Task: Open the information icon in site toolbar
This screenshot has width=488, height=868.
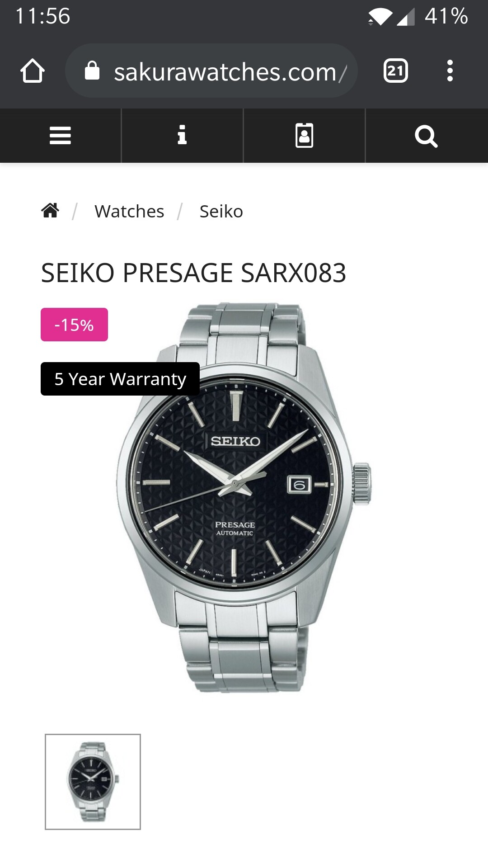Action: click(182, 136)
